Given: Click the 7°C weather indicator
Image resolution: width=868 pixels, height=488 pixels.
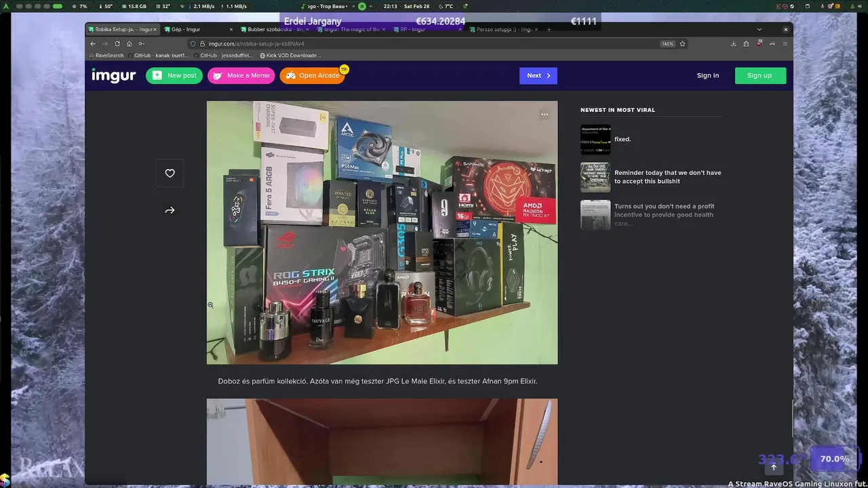Looking at the screenshot, I should coord(445,6).
